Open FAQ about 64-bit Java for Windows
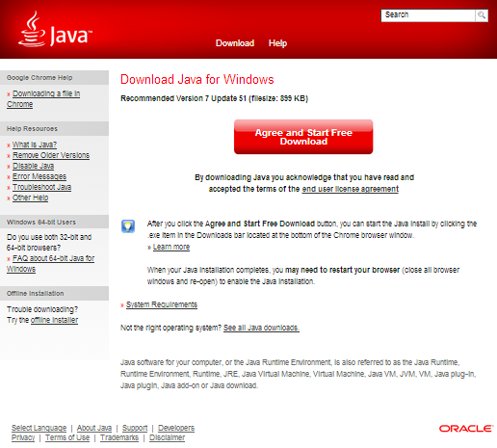This screenshot has width=497, height=448. pyautogui.click(x=50, y=264)
